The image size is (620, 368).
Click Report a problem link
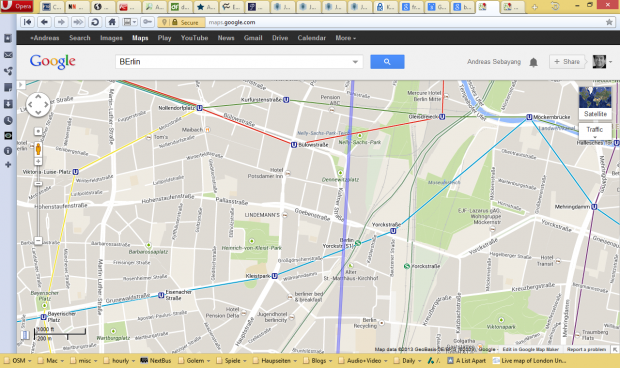586,349
